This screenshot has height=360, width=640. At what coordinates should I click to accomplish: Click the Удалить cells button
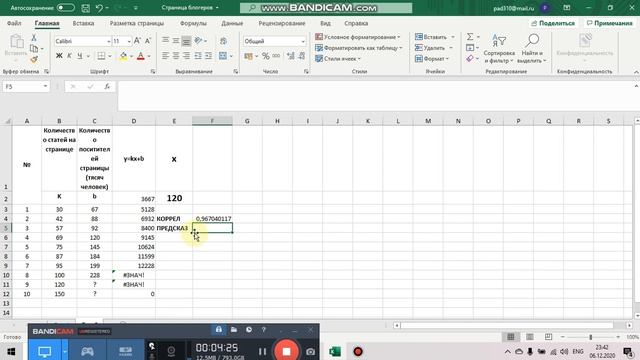(430, 48)
